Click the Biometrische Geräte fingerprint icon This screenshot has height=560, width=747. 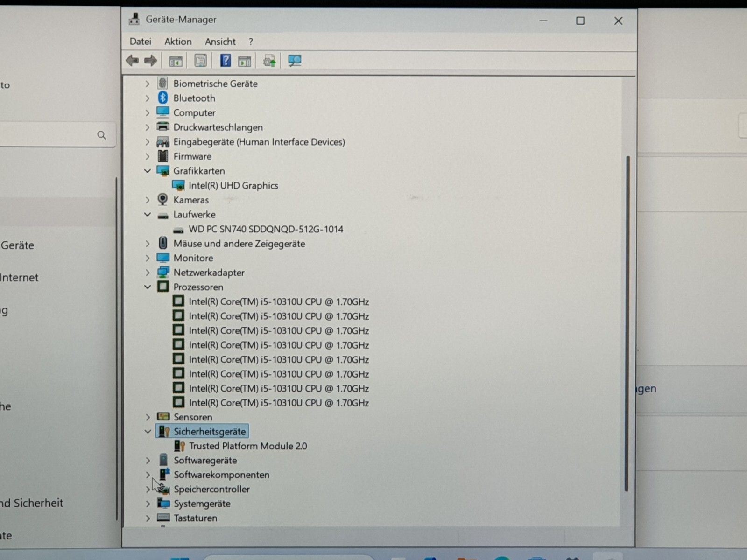(x=162, y=83)
